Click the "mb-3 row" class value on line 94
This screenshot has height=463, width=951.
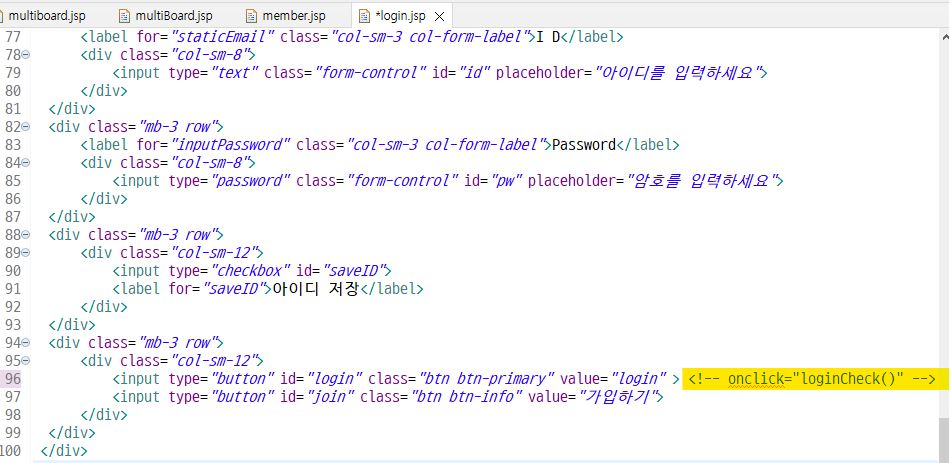click(x=180, y=343)
